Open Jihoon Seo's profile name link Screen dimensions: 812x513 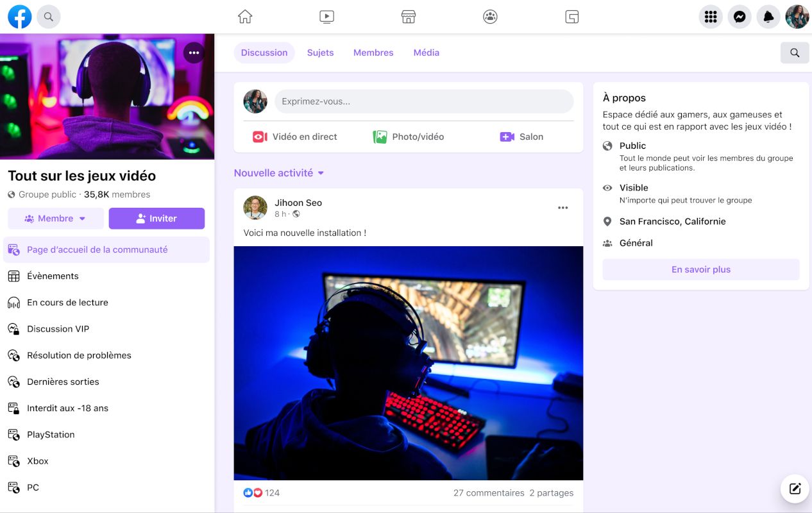pos(298,203)
